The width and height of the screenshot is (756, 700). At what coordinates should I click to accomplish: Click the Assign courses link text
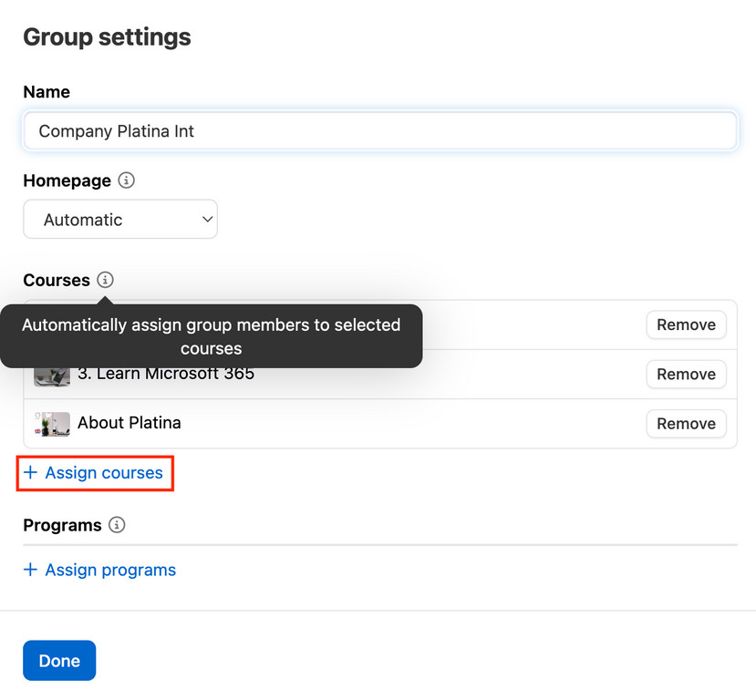click(104, 473)
